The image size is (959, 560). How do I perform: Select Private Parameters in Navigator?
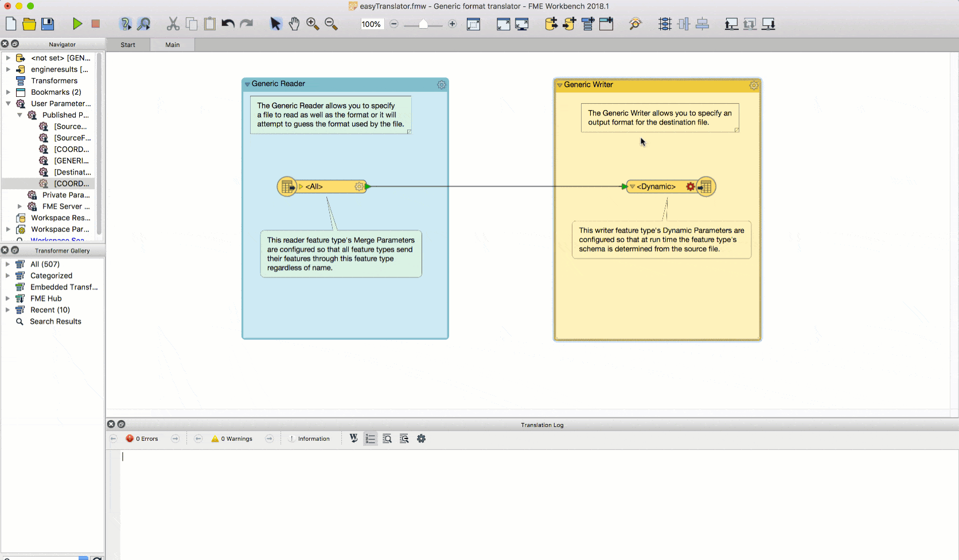tap(66, 195)
